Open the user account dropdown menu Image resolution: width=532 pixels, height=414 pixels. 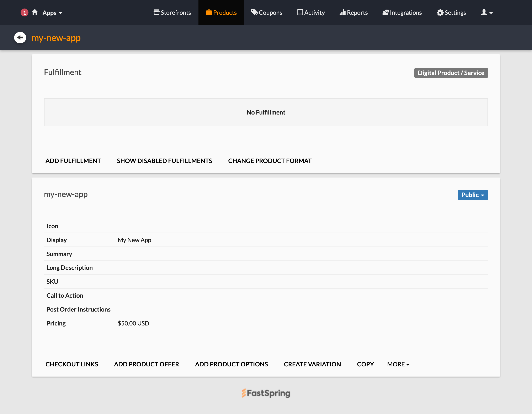(x=486, y=12)
